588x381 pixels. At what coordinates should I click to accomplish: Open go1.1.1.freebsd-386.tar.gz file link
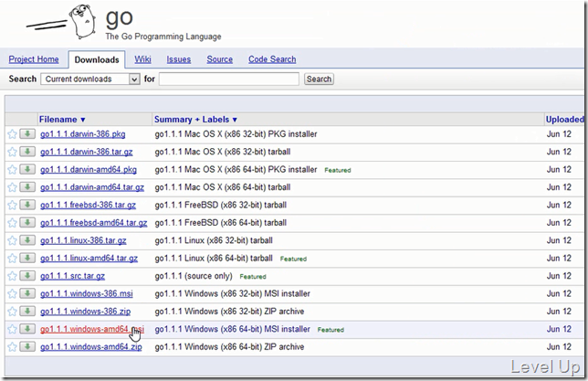click(x=89, y=205)
